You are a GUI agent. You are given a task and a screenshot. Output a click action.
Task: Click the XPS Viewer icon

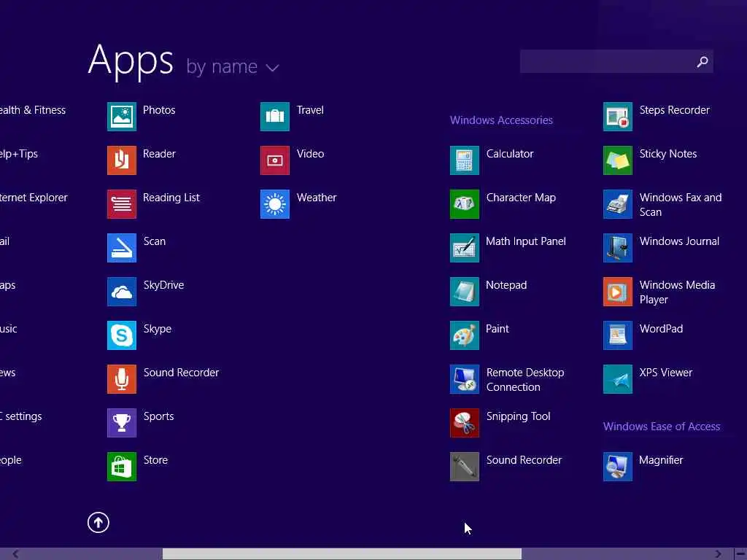pyautogui.click(x=618, y=379)
